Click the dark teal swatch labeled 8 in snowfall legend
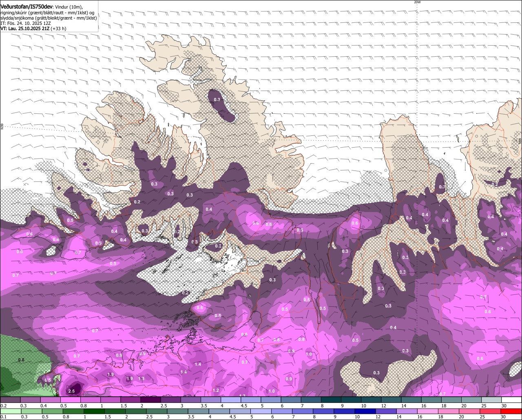The width and height of the screenshot is (522, 420). pos(331,400)
